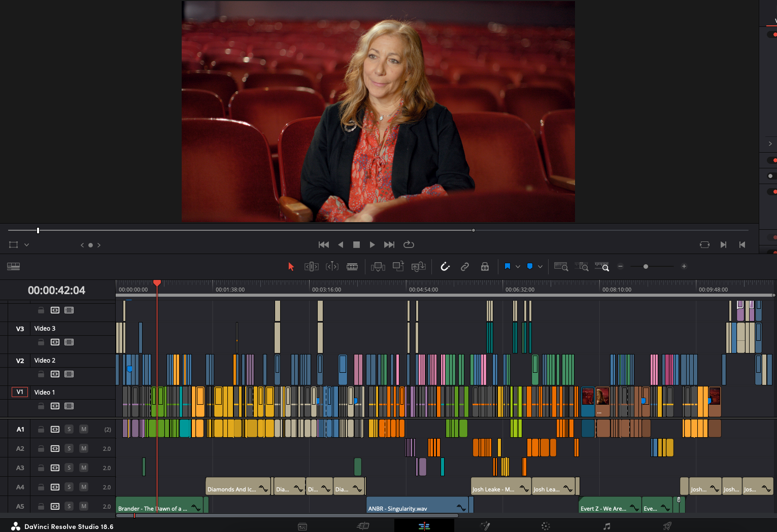Click the timeline zoom out minus button
The width and height of the screenshot is (777, 532).
[620, 266]
